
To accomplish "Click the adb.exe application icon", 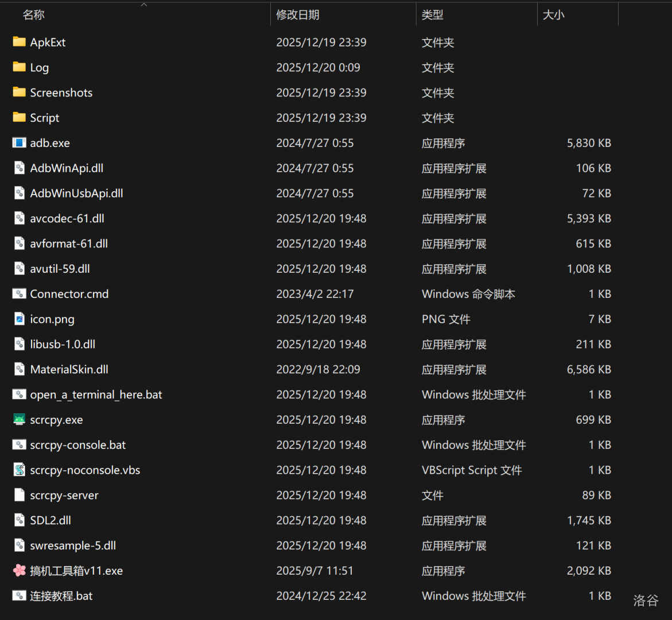I will click(20, 143).
